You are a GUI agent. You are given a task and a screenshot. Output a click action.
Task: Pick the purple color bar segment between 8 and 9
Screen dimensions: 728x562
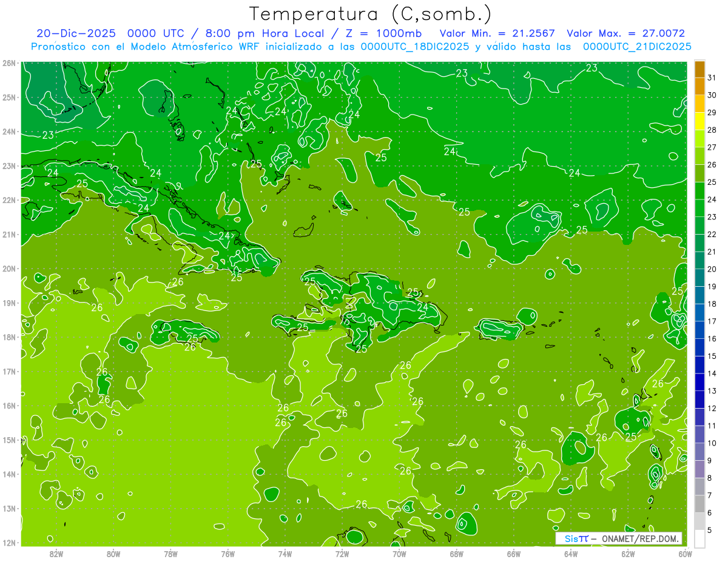click(699, 469)
